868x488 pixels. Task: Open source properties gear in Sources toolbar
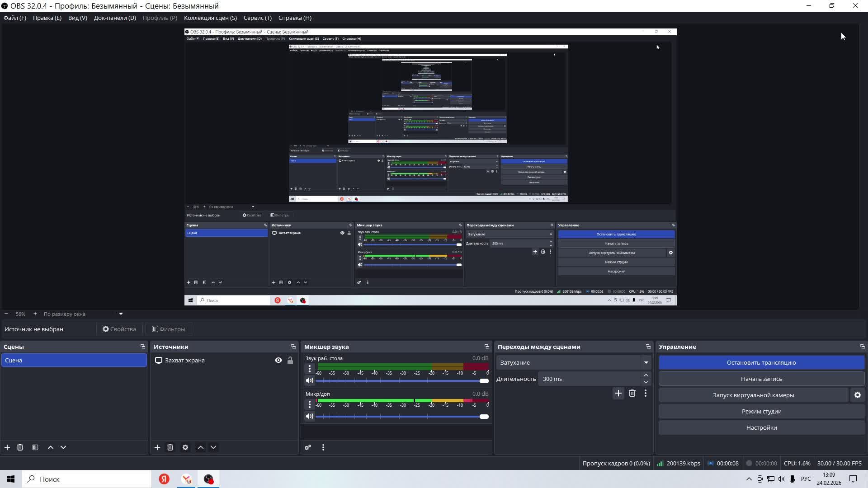[185, 447]
